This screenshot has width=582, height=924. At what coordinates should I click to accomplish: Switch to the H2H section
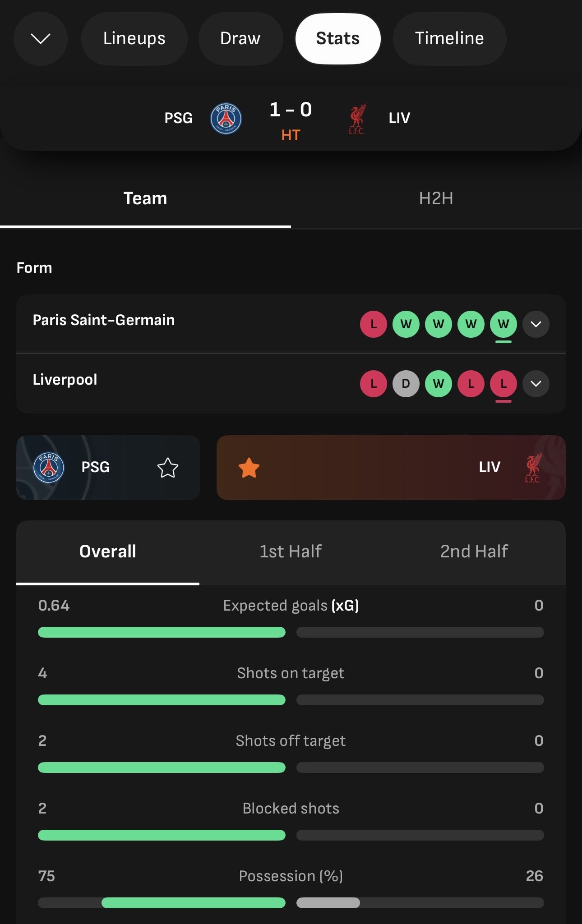pyautogui.click(x=436, y=198)
